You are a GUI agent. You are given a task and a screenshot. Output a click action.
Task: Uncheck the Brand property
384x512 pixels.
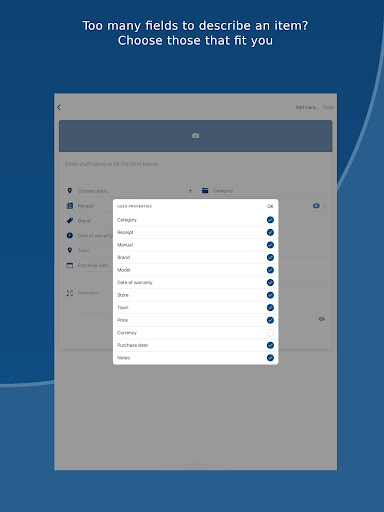pyautogui.click(x=270, y=257)
